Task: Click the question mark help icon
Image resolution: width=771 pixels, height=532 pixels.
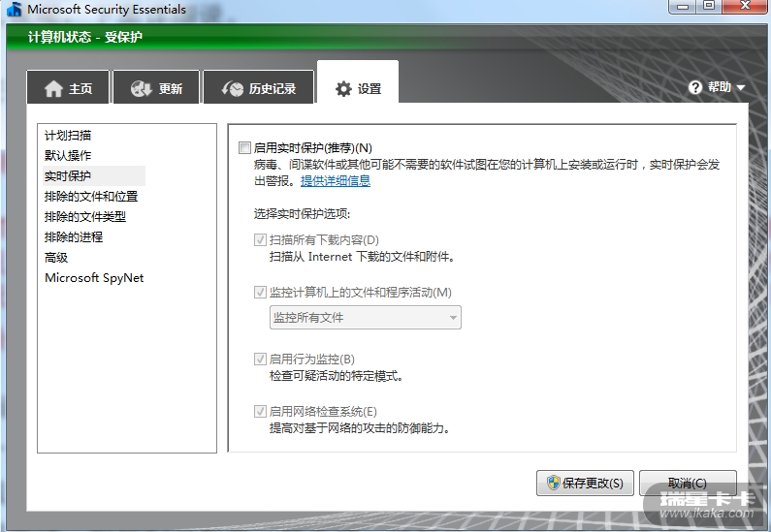Action: [694, 87]
